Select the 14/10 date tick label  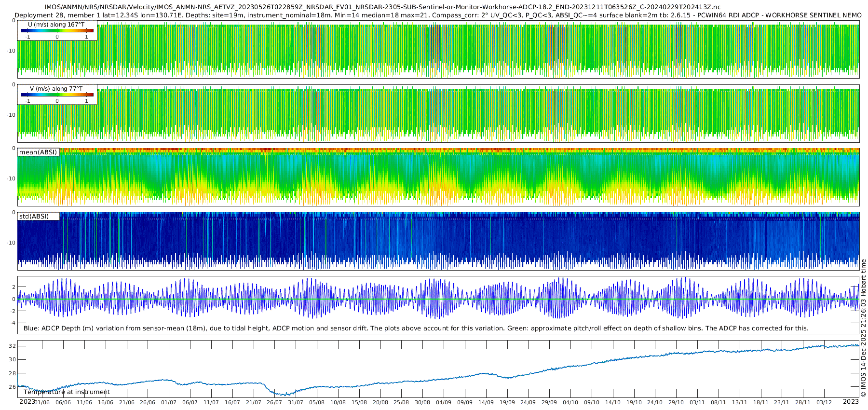pyautogui.click(x=613, y=402)
